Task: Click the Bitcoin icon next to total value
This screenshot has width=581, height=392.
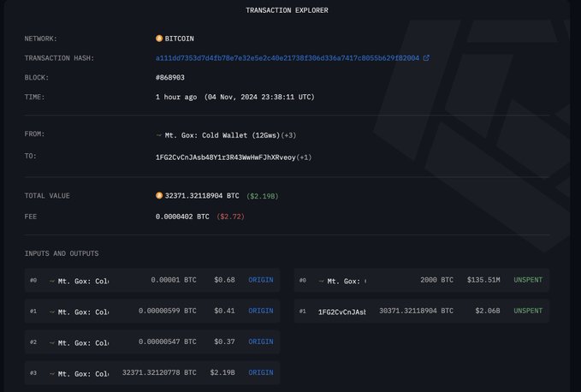Action: coord(159,195)
